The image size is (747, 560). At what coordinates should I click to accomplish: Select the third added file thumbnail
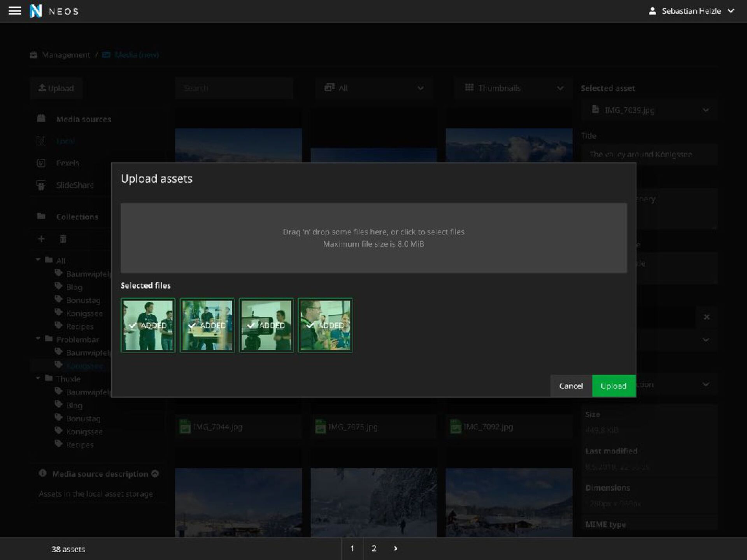pyautogui.click(x=266, y=325)
